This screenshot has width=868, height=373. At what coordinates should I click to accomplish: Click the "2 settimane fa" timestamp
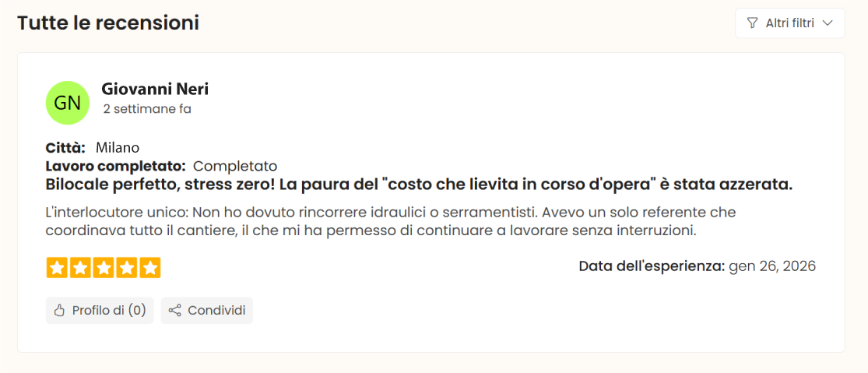point(147,109)
